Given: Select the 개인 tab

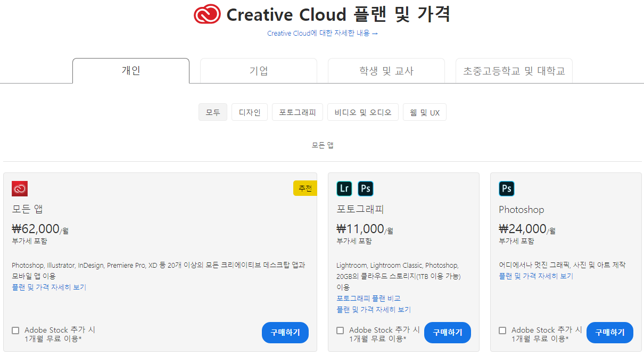Looking at the screenshot, I should 131,71.
